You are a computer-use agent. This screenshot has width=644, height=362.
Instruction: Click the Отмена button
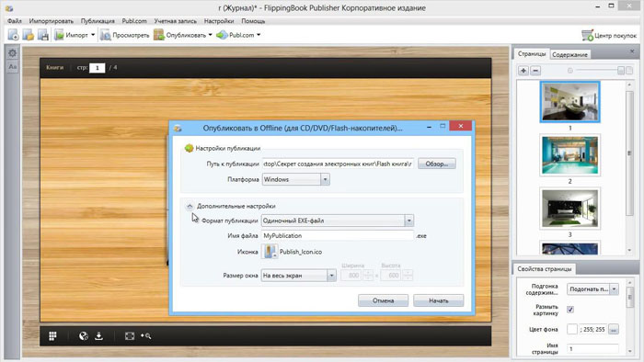click(383, 300)
